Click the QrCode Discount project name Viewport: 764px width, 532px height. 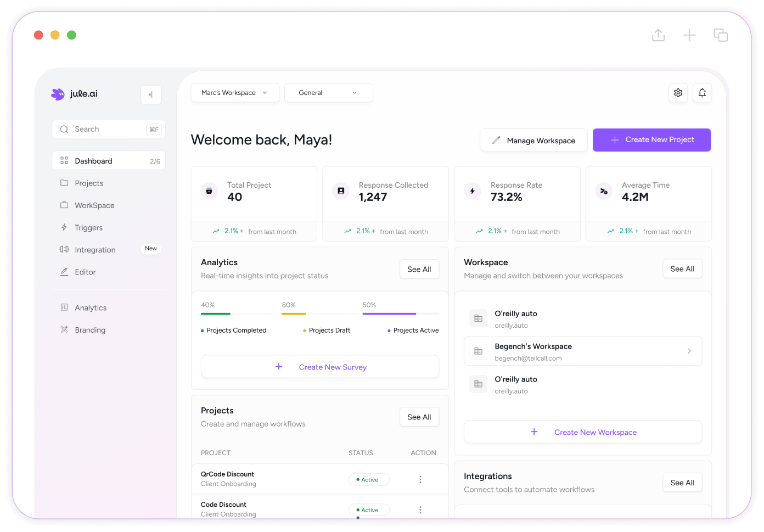(227, 474)
